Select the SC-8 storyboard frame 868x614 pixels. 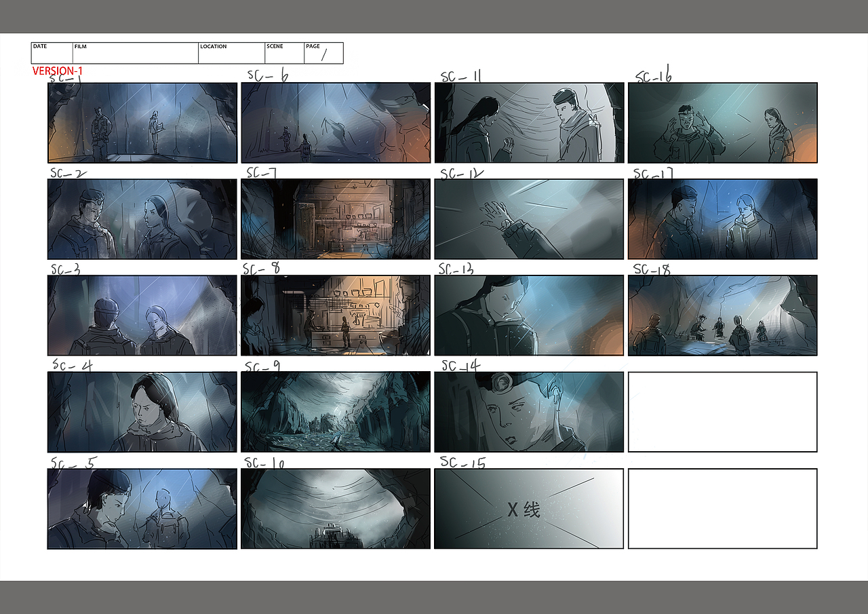(336, 315)
